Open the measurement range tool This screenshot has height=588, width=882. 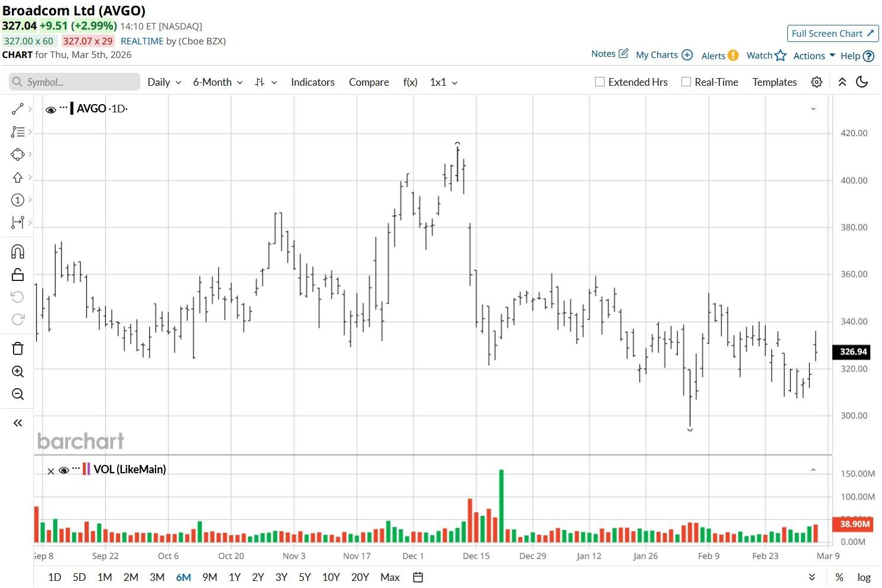tap(18, 222)
